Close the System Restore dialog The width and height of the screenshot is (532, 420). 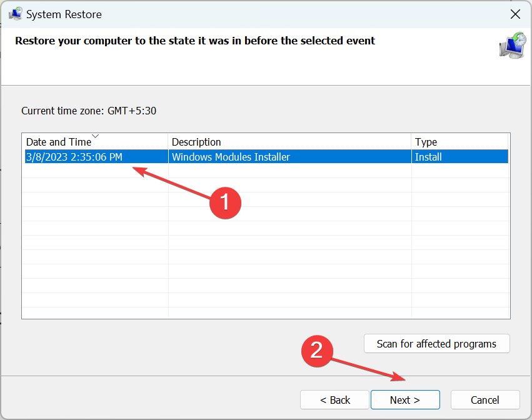click(515, 14)
